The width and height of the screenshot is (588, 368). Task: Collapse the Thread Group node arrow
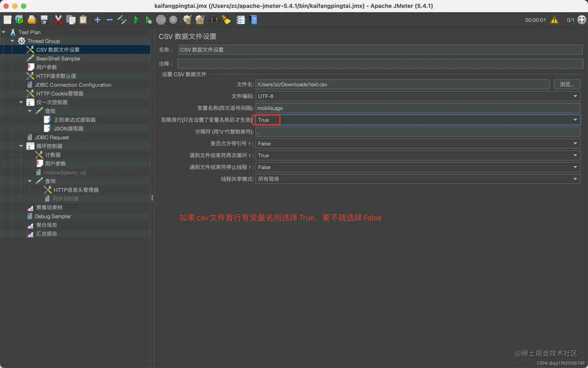pyautogui.click(x=12, y=41)
